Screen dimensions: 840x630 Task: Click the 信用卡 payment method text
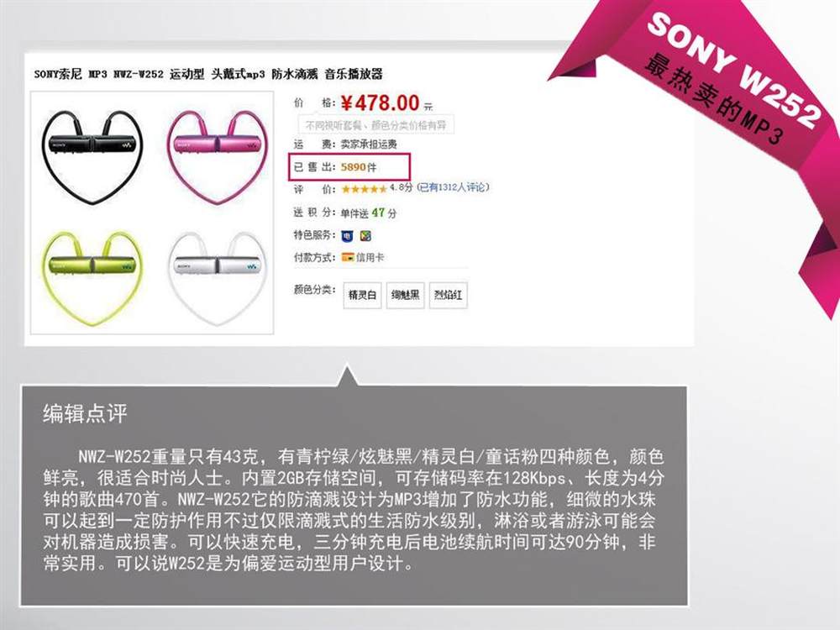pos(370,258)
